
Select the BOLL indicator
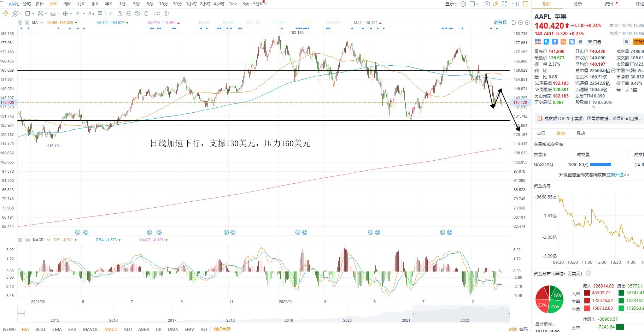coord(41,329)
